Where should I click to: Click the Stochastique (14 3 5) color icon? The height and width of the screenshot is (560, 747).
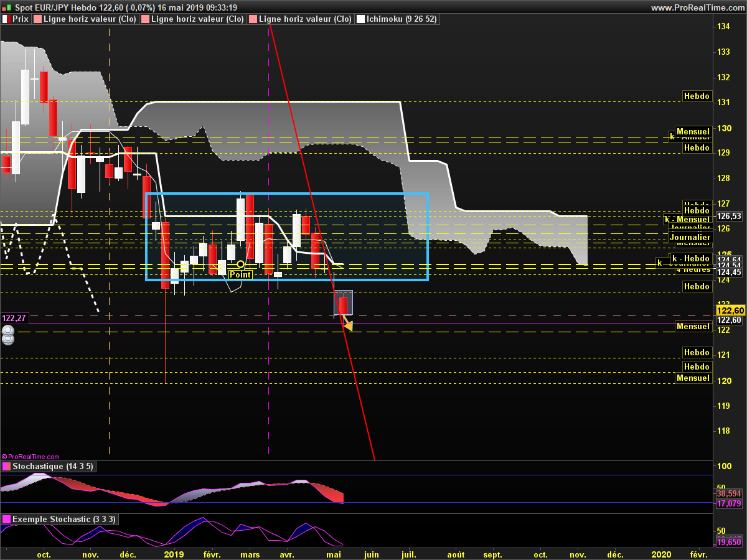(x=6, y=466)
